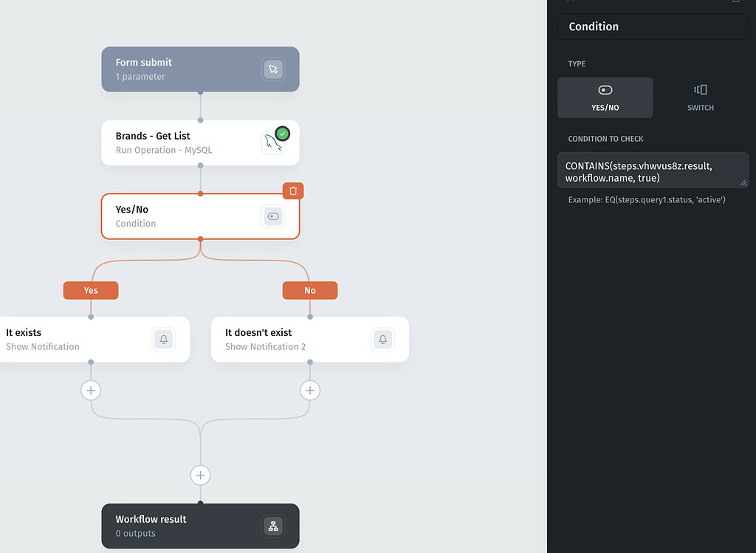The image size is (756, 553).
Task: Add a step after It doesn't exist notification
Action: (309, 390)
